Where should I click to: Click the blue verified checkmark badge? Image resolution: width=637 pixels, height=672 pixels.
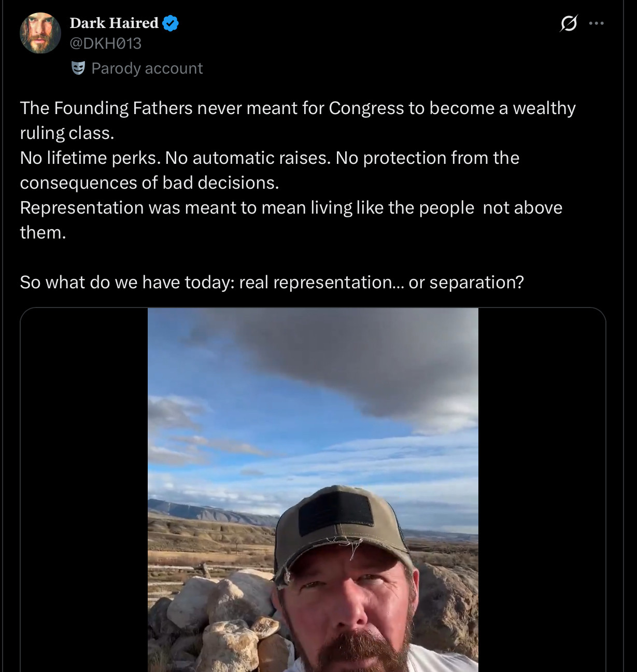pos(171,23)
